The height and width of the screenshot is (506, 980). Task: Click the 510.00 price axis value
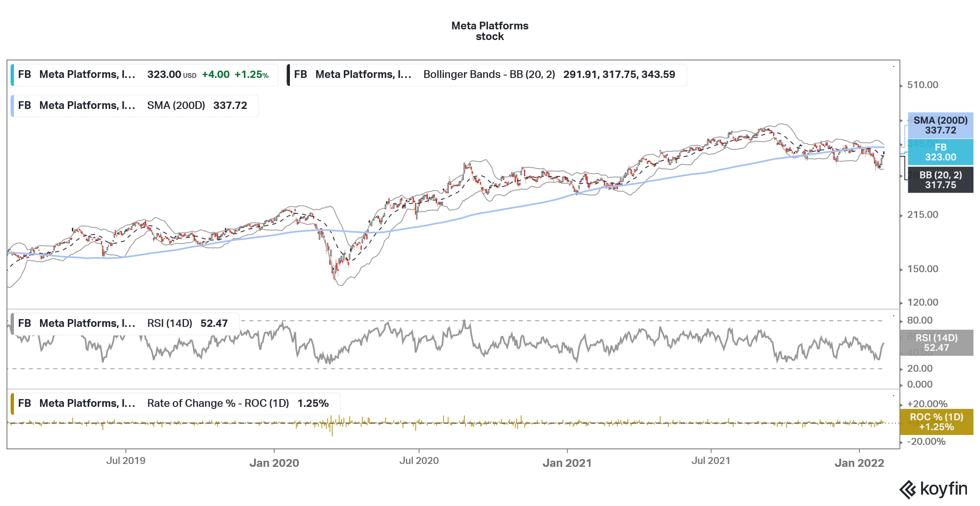click(x=922, y=85)
